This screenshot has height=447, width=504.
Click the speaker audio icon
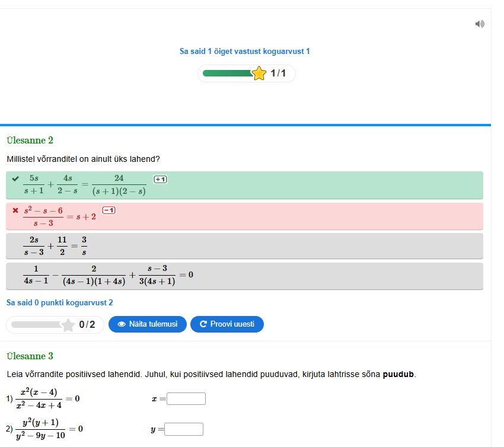480,24
